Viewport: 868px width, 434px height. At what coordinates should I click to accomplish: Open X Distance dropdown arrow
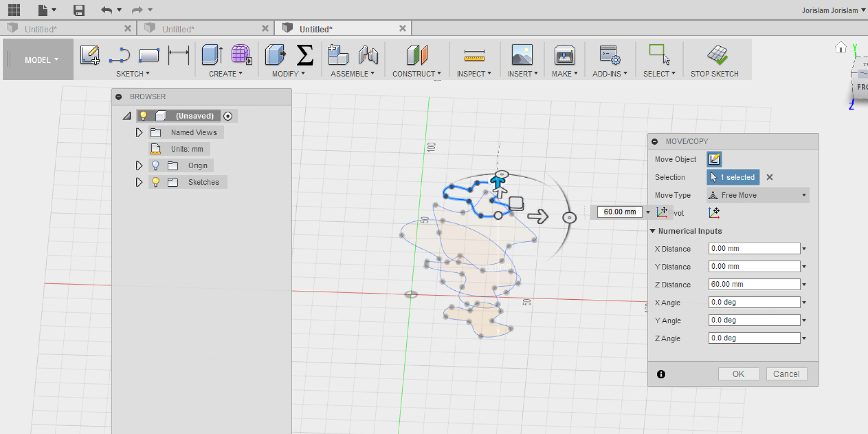tap(804, 249)
